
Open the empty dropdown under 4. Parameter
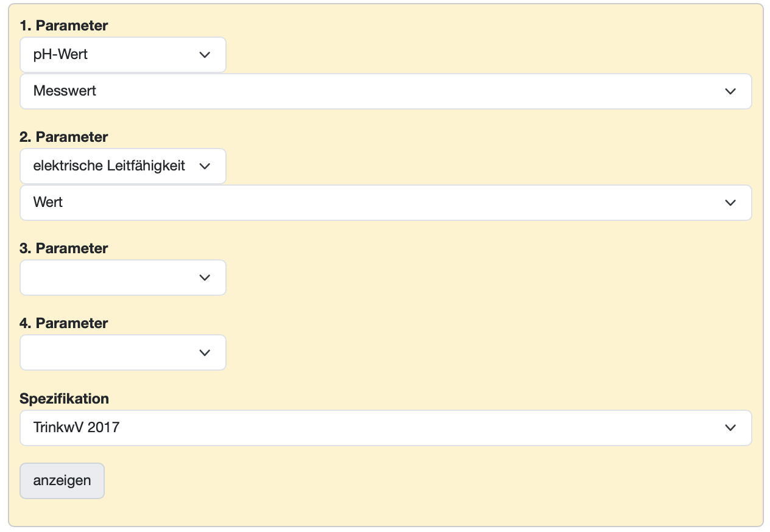click(x=110, y=352)
